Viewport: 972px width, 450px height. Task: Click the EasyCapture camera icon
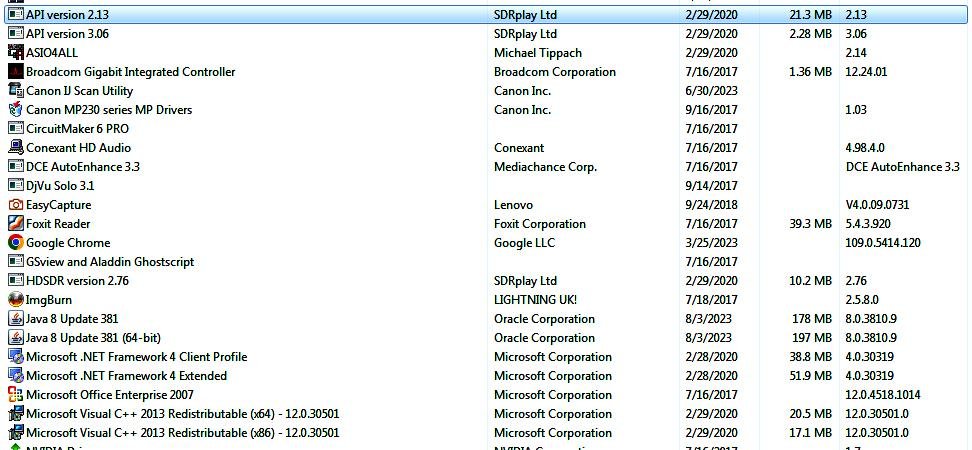[x=16, y=205]
